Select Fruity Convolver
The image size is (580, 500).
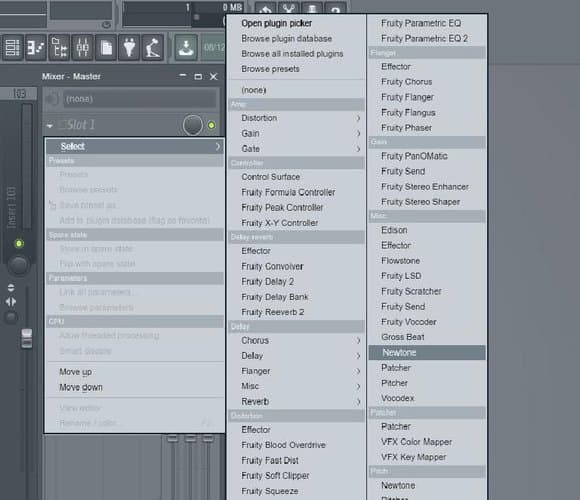pyautogui.click(x=296, y=266)
